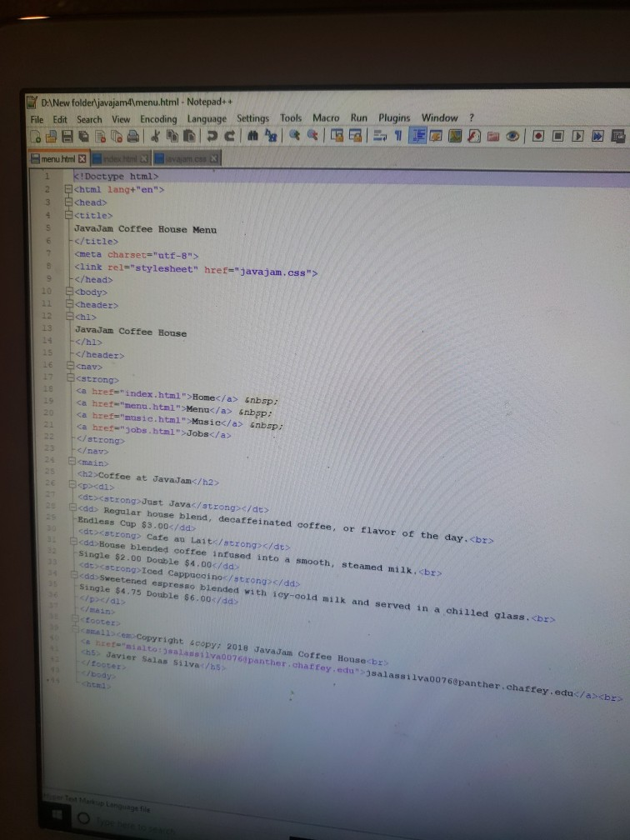This screenshot has height=840, width=630.
Task: Open the Replace toolbar icon
Action: (x=271, y=136)
